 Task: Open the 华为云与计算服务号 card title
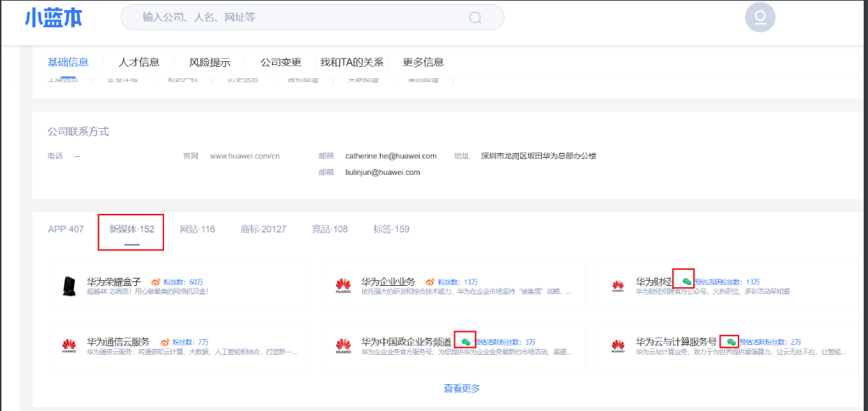pyautogui.click(x=676, y=341)
